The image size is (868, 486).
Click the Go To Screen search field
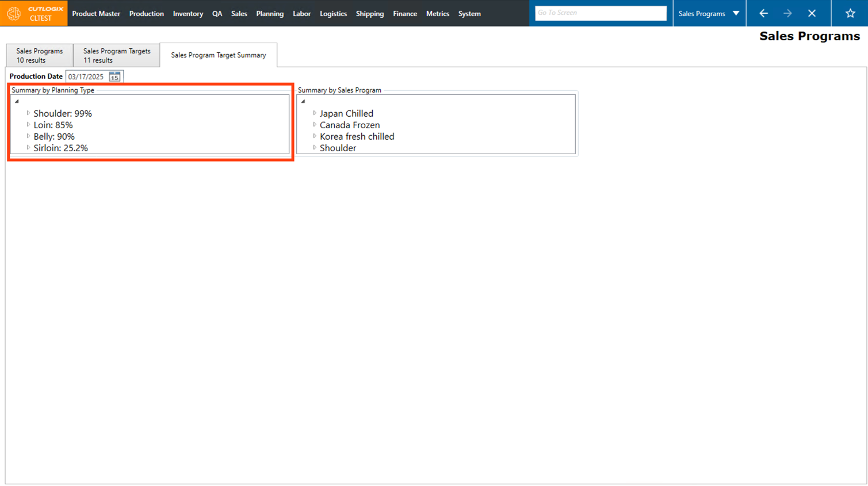pyautogui.click(x=600, y=13)
